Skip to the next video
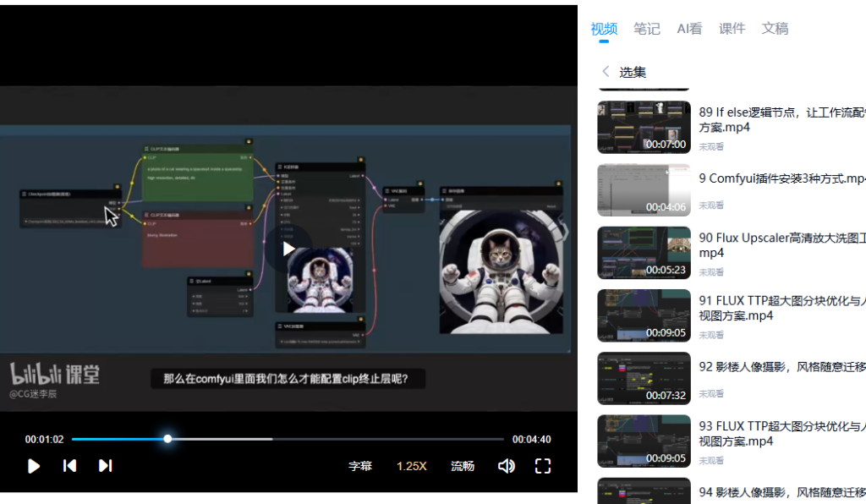 pos(106,466)
